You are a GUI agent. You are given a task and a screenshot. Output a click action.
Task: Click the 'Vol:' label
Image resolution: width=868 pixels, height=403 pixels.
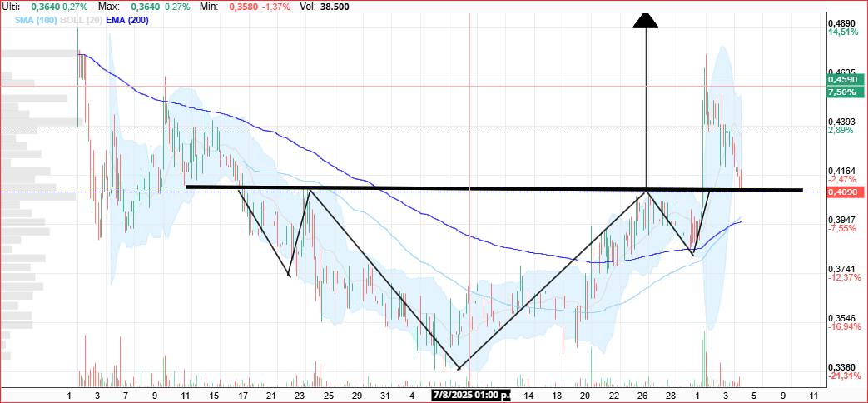tap(309, 7)
